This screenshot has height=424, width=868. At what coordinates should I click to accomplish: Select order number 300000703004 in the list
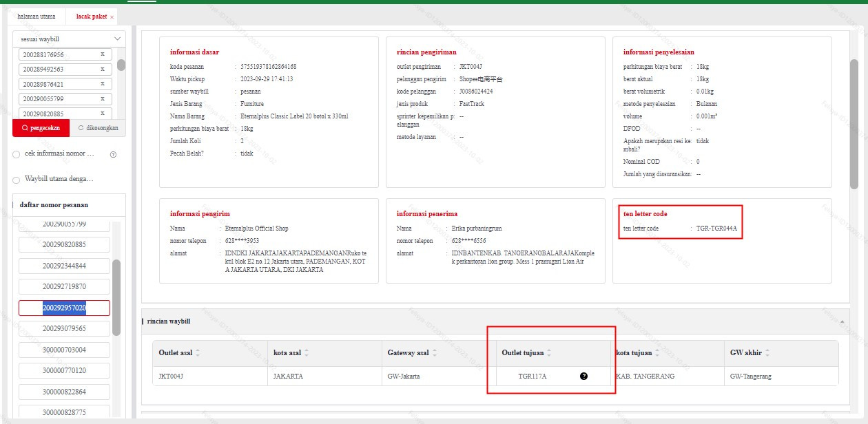coord(64,350)
